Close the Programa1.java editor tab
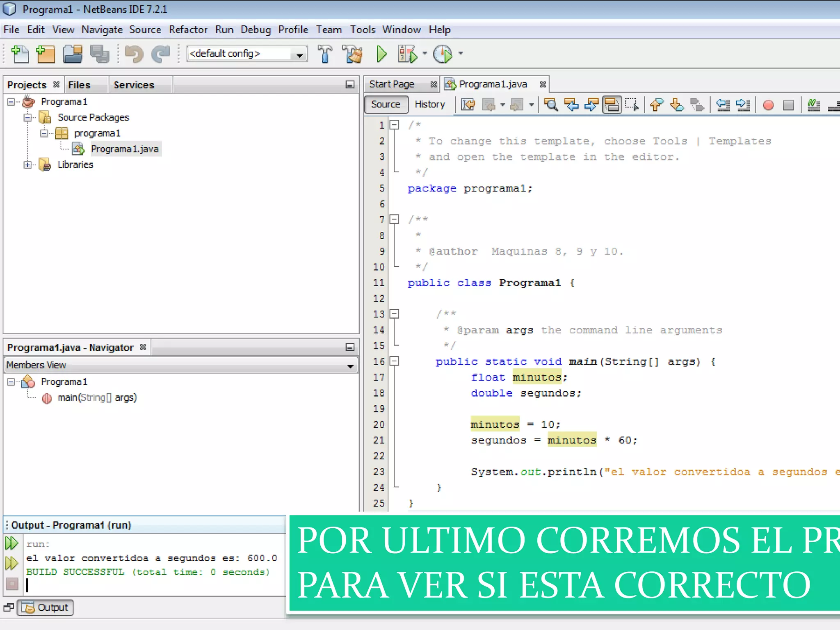Screen dimensions: 840x630 543,84
